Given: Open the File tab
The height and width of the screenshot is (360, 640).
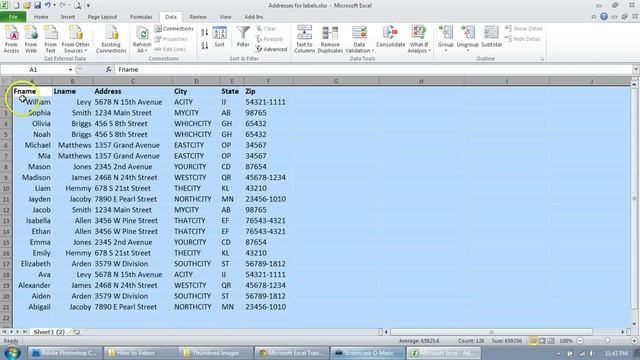Looking at the screenshot, I should point(13,17).
